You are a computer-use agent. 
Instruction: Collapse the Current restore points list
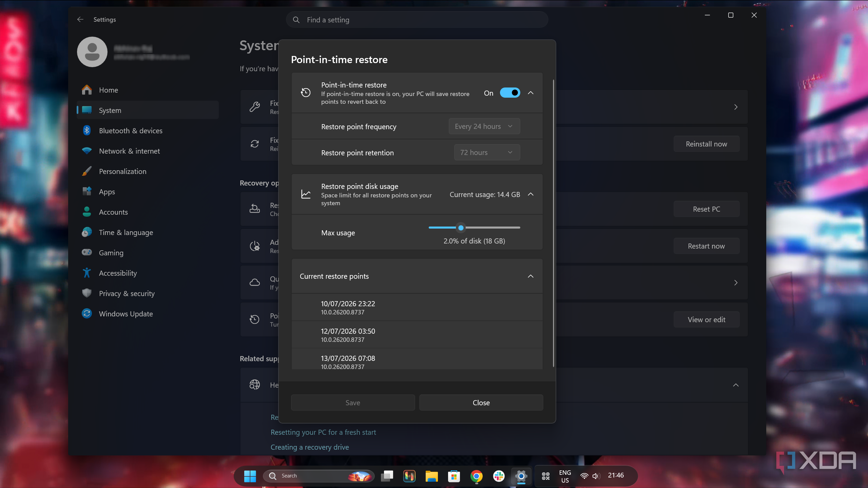point(531,276)
